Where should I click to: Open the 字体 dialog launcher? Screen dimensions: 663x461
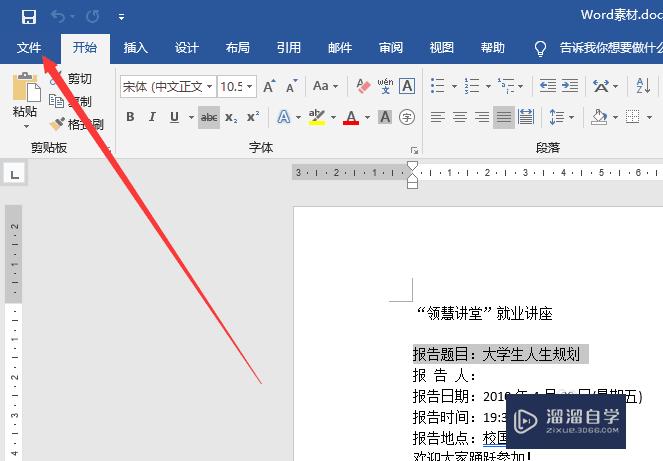pyautogui.click(x=414, y=150)
